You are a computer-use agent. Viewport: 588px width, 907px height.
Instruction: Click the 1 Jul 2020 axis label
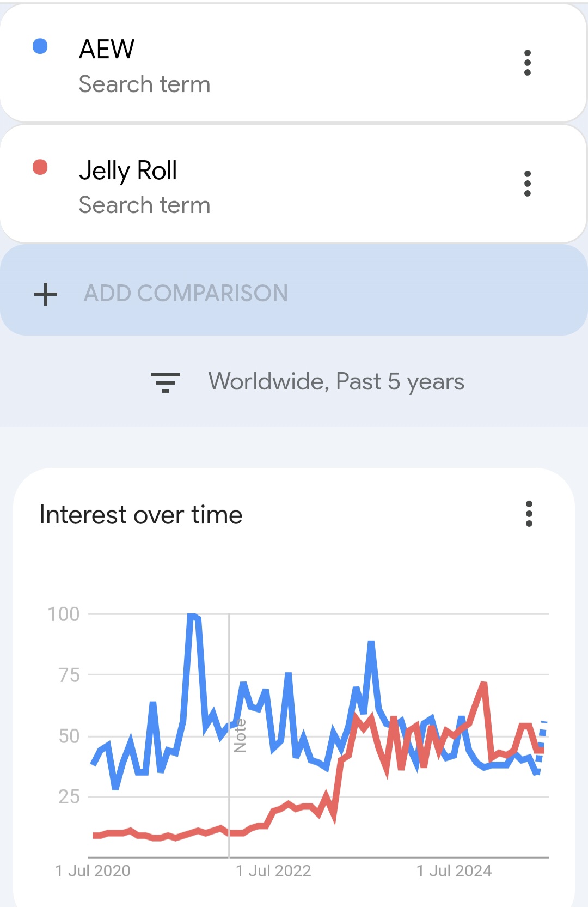(x=93, y=871)
